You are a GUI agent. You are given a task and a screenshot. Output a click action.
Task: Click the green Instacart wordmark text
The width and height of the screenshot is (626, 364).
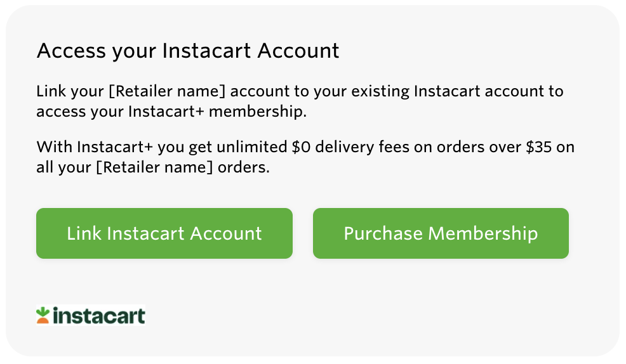98,316
